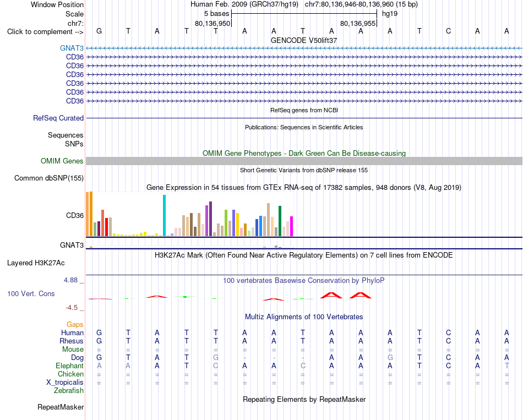
Task: Select the GNAT3 label under GTEx expression
Action: pyautogui.click(x=72, y=245)
